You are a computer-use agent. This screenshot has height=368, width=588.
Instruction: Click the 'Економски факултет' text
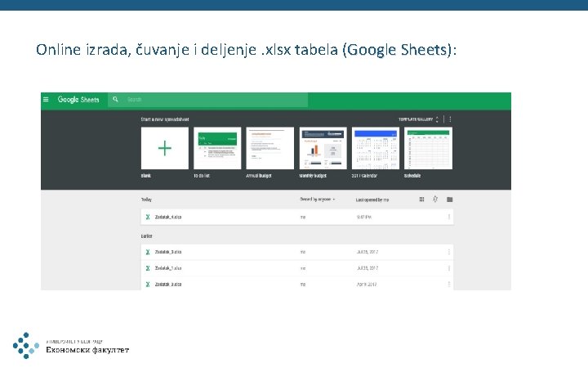[x=87, y=350]
